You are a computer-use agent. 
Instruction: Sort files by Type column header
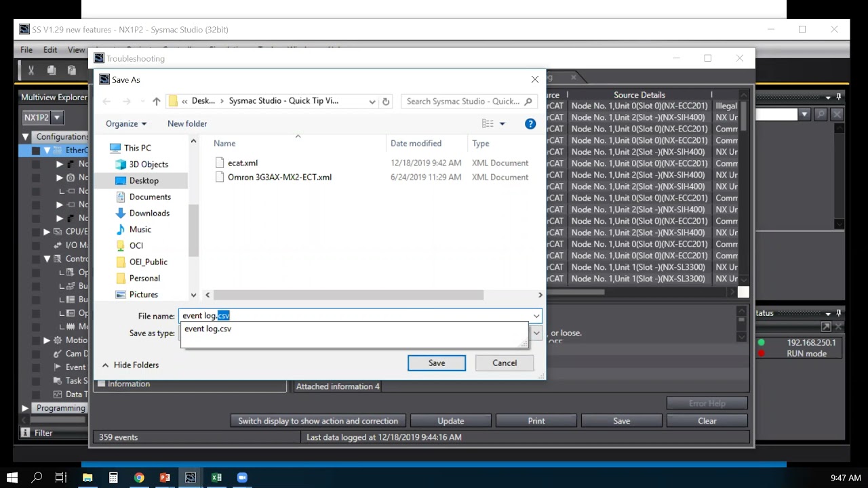pyautogui.click(x=481, y=143)
